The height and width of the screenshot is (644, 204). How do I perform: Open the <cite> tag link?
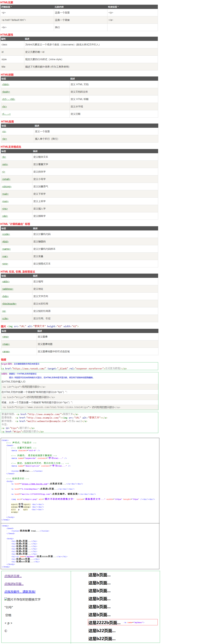[x=5, y=319]
